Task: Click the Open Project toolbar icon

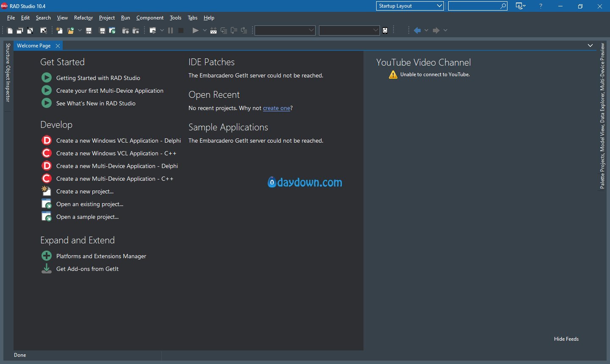Action: pos(112,30)
